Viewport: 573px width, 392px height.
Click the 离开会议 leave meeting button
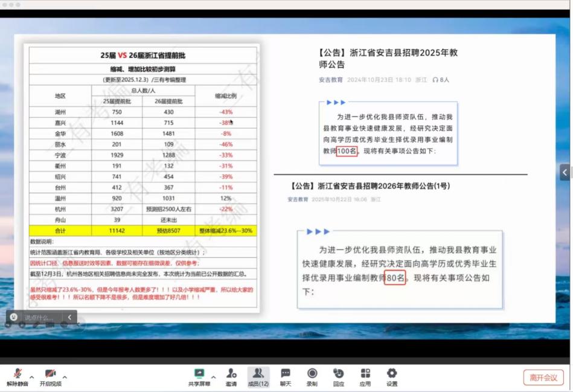coord(543,378)
